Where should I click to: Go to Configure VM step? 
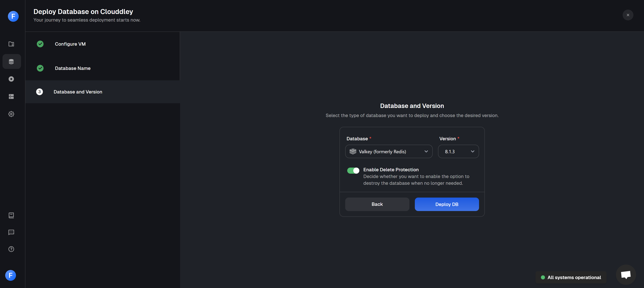click(x=70, y=44)
